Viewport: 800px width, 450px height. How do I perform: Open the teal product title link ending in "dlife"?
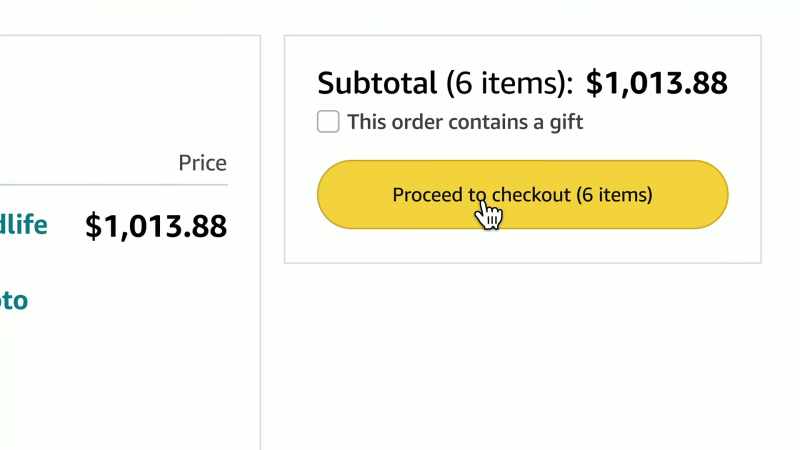tap(23, 225)
